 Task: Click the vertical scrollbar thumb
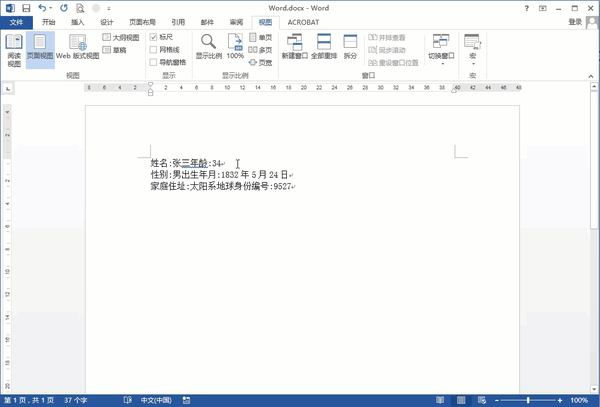(x=594, y=161)
